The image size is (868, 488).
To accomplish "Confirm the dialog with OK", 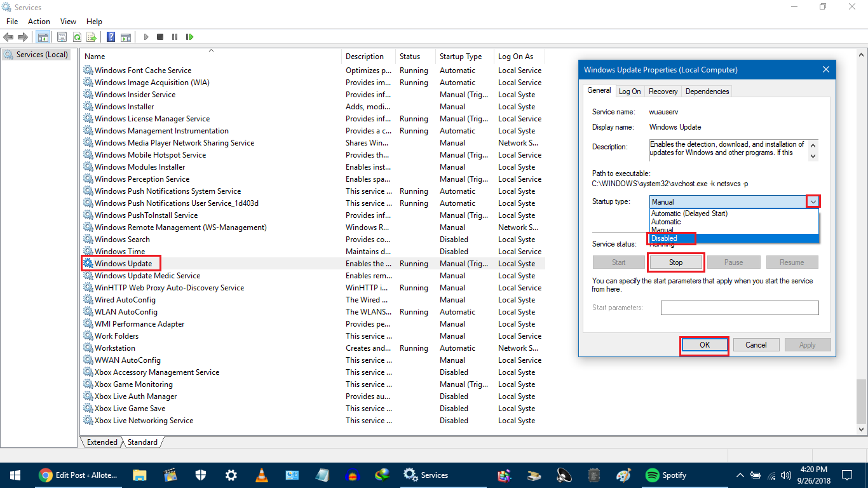I will [704, 344].
